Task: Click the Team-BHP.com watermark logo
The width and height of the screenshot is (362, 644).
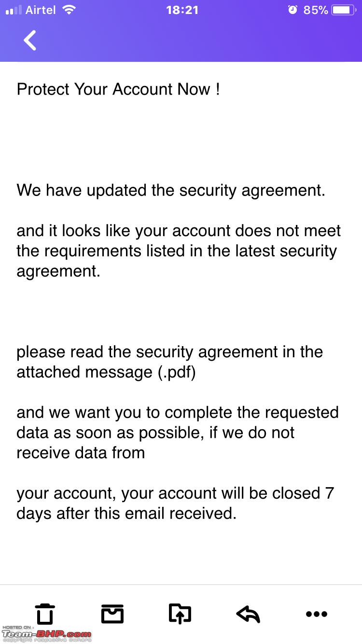Action: (x=46, y=634)
